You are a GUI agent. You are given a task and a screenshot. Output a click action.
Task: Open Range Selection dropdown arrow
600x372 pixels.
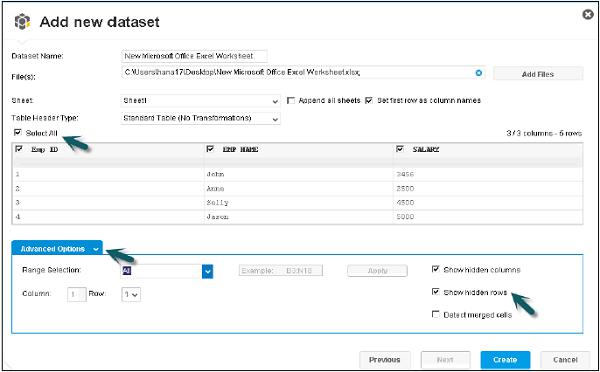pyautogui.click(x=207, y=271)
